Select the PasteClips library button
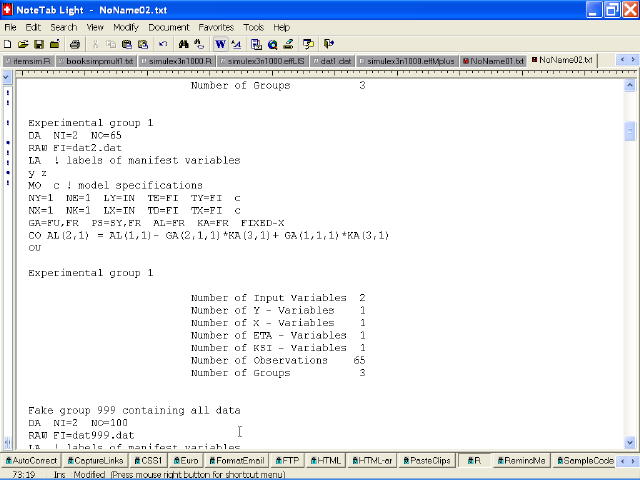 (x=428, y=461)
